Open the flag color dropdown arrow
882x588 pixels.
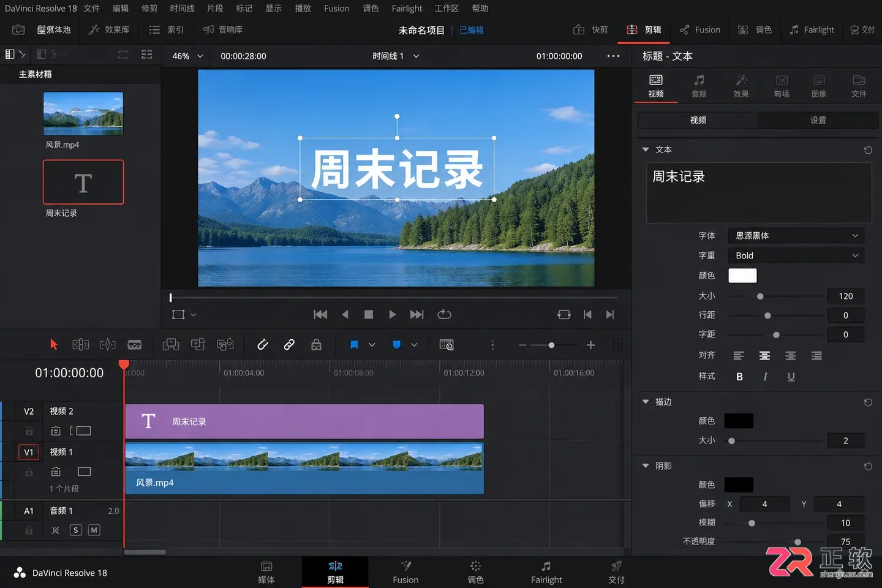372,345
